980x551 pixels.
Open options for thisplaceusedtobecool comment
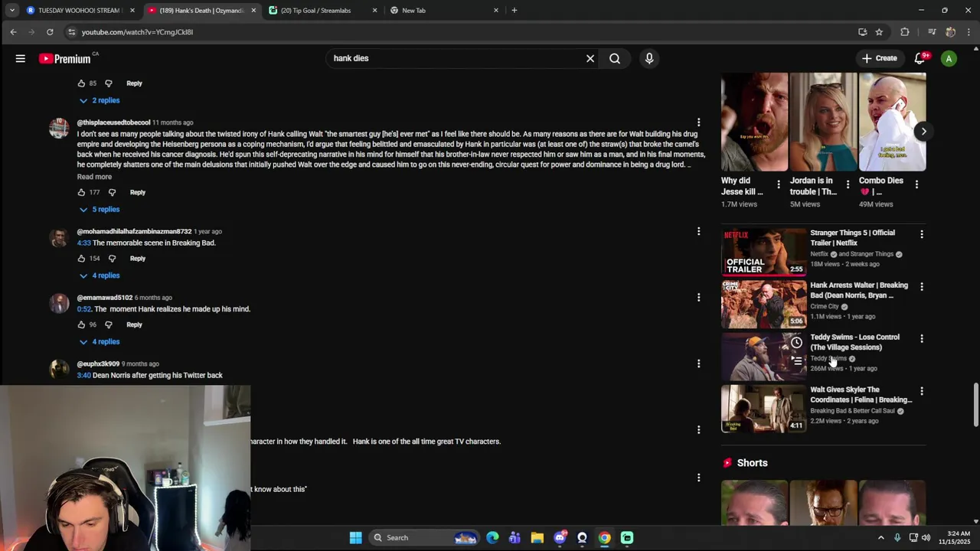click(698, 122)
